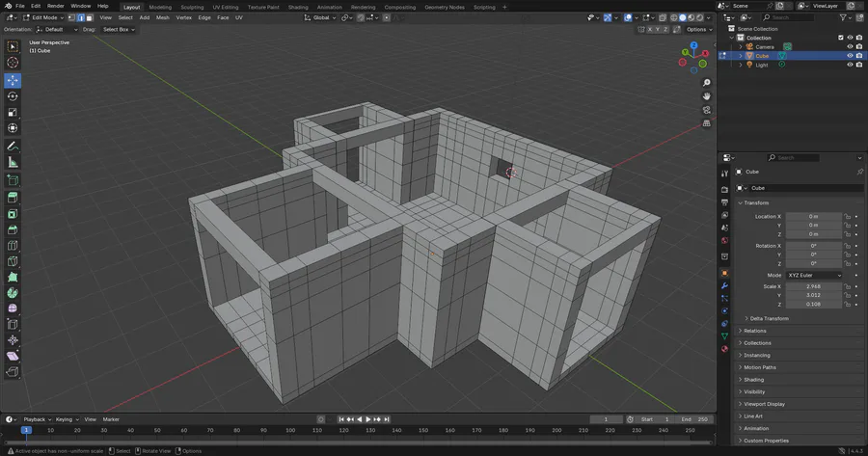The image size is (868, 456).
Task: Switch to the UV Editing workspace tab
Action: pos(226,7)
